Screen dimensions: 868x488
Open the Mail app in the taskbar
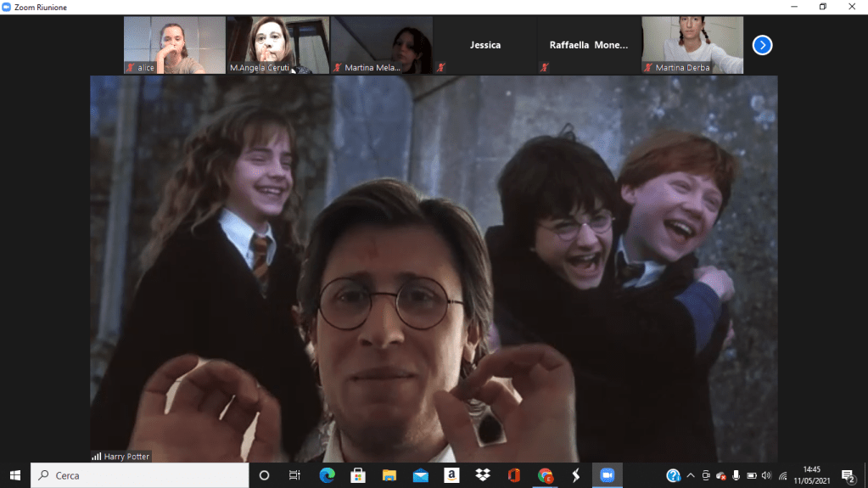[421, 475]
